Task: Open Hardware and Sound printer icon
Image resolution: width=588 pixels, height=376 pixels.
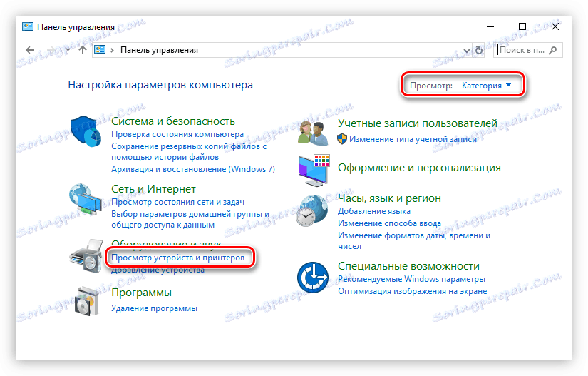Action: 86,257
